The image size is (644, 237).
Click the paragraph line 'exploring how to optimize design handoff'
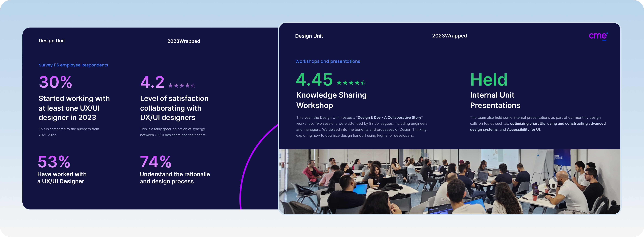tap(355, 136)
